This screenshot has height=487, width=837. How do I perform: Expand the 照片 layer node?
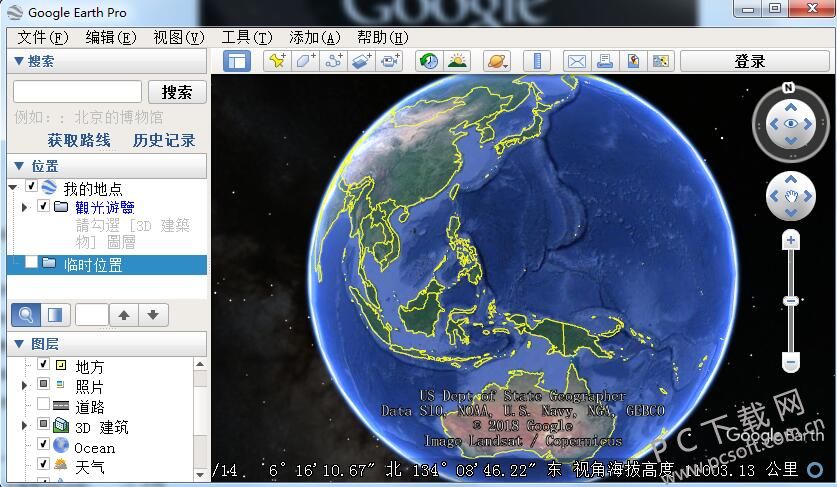(24, 385)
